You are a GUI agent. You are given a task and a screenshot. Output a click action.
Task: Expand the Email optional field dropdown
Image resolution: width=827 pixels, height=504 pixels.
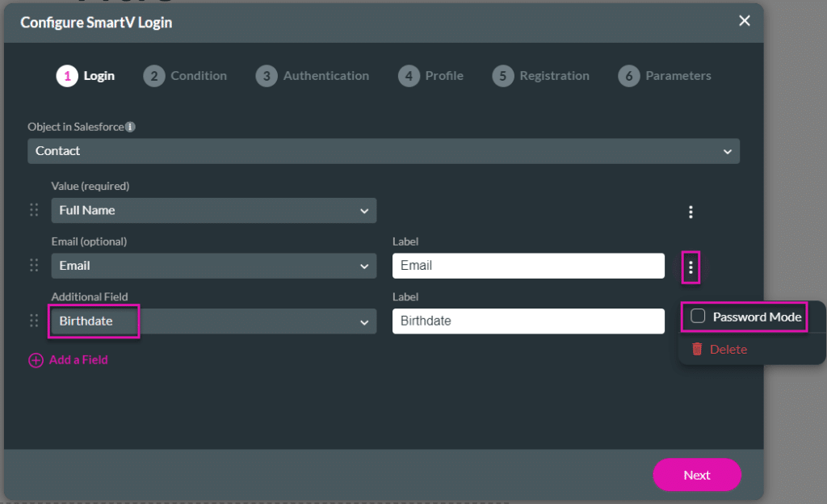click(x=214, y=266)
